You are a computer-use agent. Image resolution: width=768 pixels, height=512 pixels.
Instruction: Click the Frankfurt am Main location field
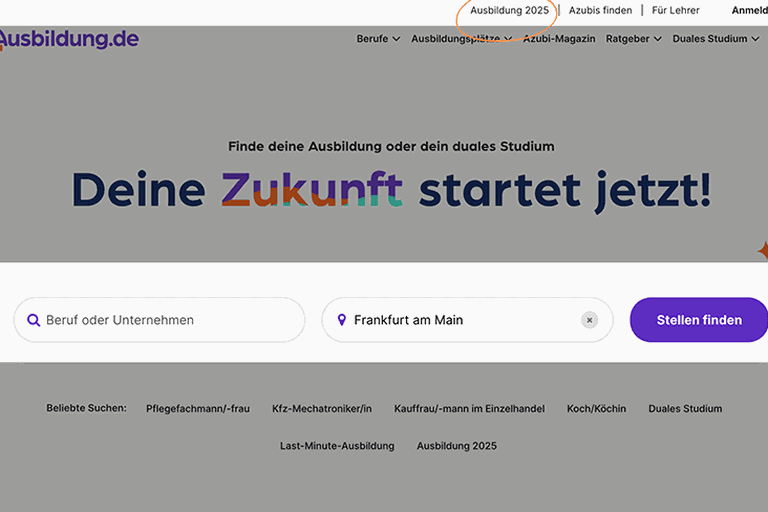pos(460,320)
